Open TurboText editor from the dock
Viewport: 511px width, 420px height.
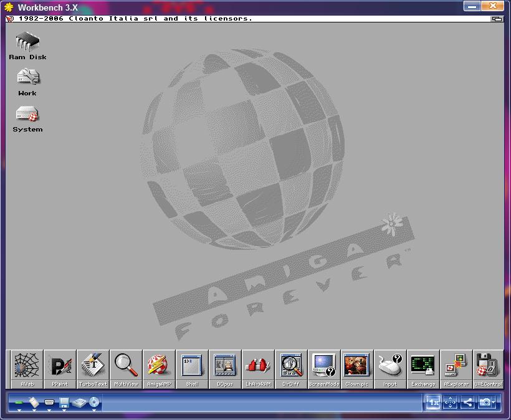coord(93,369)
